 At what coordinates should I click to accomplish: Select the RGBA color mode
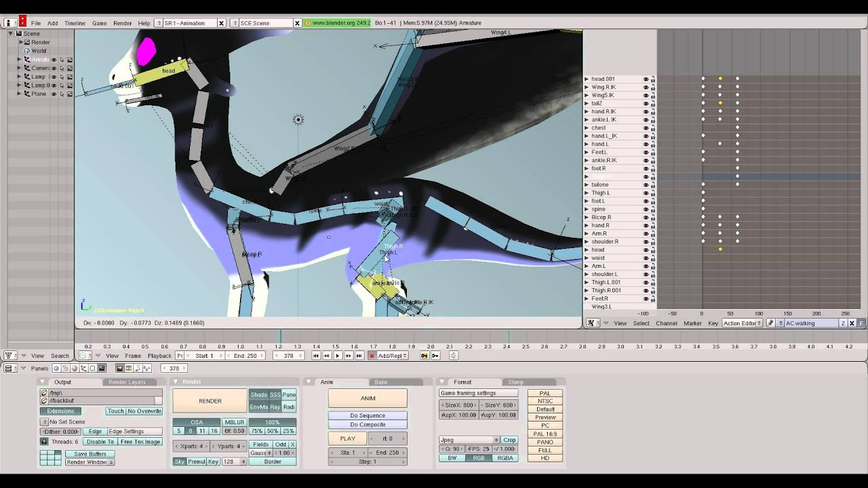[x=505, y=458]
